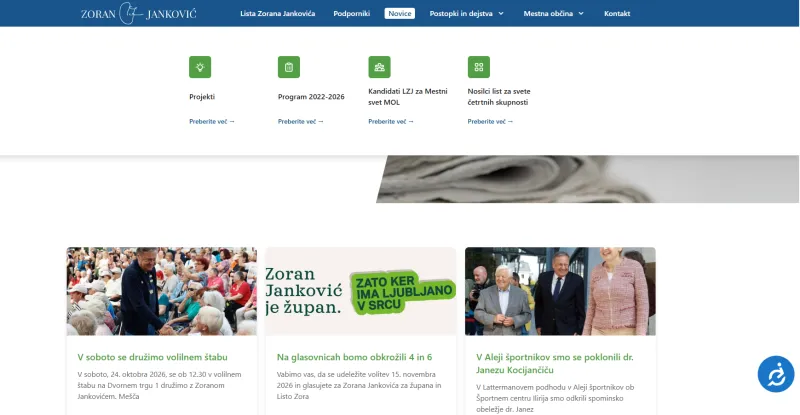
Task: Open the Podporniki menu item
Action: (x=352, y=14)
